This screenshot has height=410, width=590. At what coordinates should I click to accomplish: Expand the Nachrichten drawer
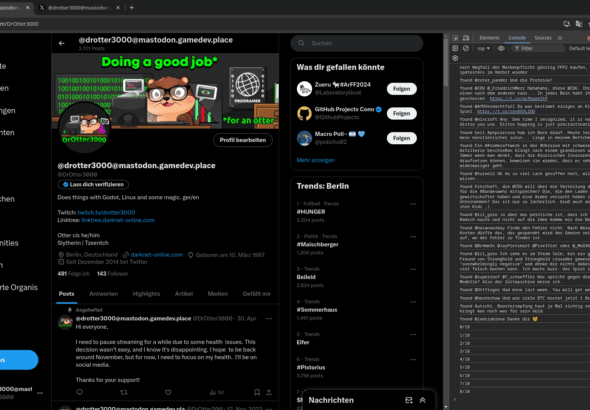pos(423,400)
